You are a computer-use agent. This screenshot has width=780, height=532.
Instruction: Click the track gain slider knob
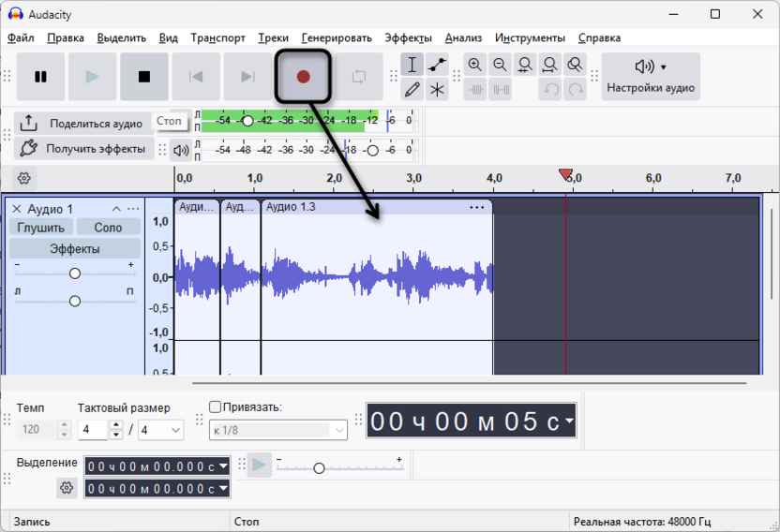coord(75,273)
